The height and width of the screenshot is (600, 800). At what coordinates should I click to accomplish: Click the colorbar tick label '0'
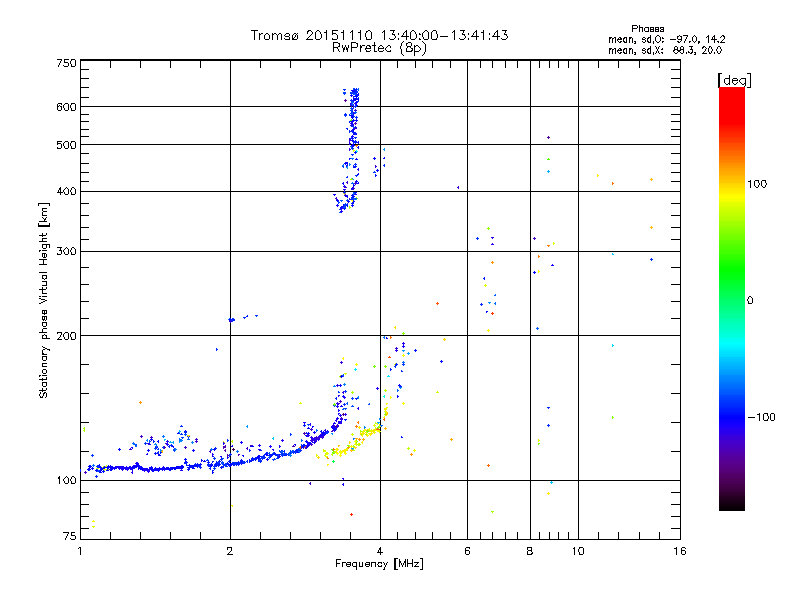click(750, 301)
